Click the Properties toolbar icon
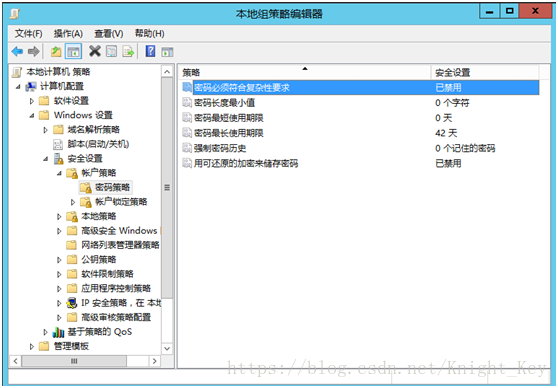 (x=111, y=52)
